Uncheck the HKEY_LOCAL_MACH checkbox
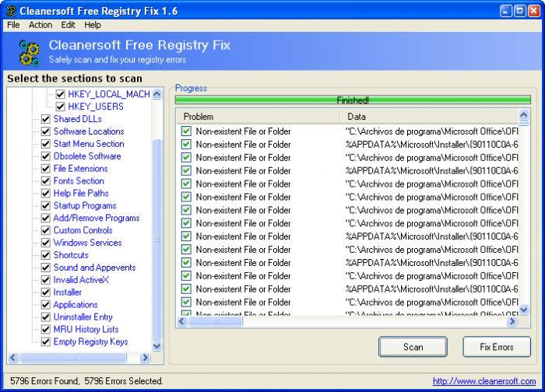The image size is (545, 392). 60,94
